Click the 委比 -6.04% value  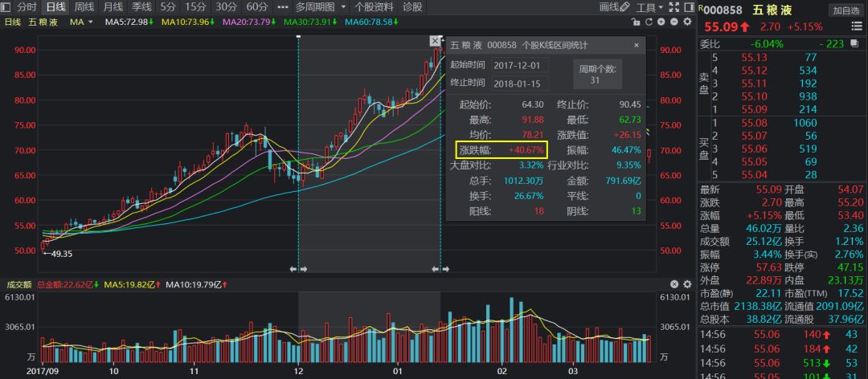click(767, 43)
